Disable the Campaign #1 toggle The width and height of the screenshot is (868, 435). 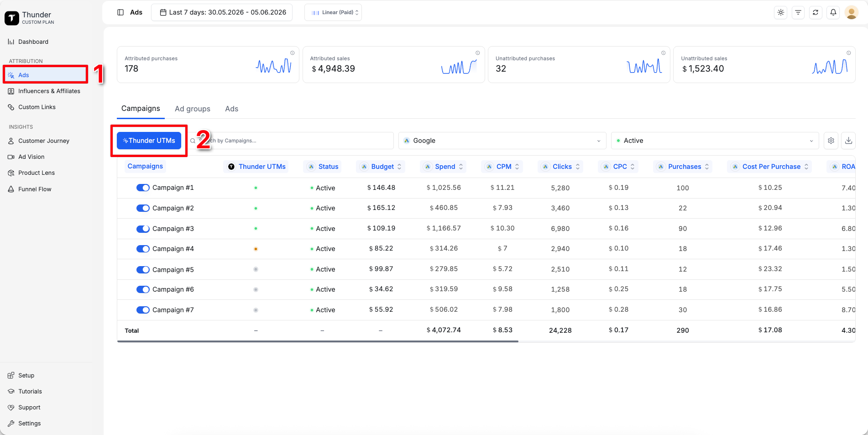point(143,188)
